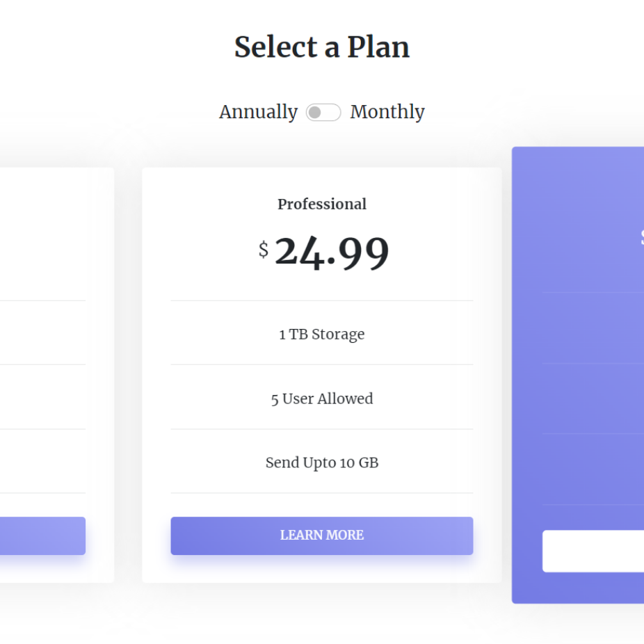The image size is (644, 644).
Task: Click the gray knob of the billing switch
Action: tap(315, 113)
